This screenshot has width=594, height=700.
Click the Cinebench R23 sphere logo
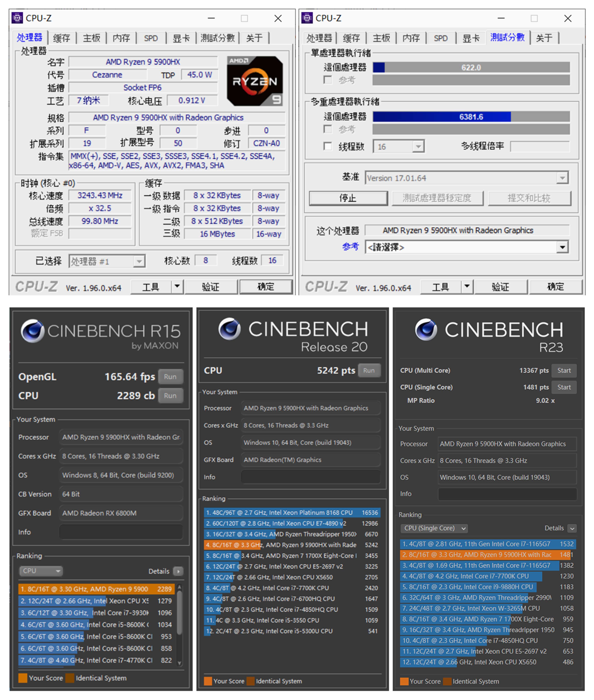coord(426,330)
